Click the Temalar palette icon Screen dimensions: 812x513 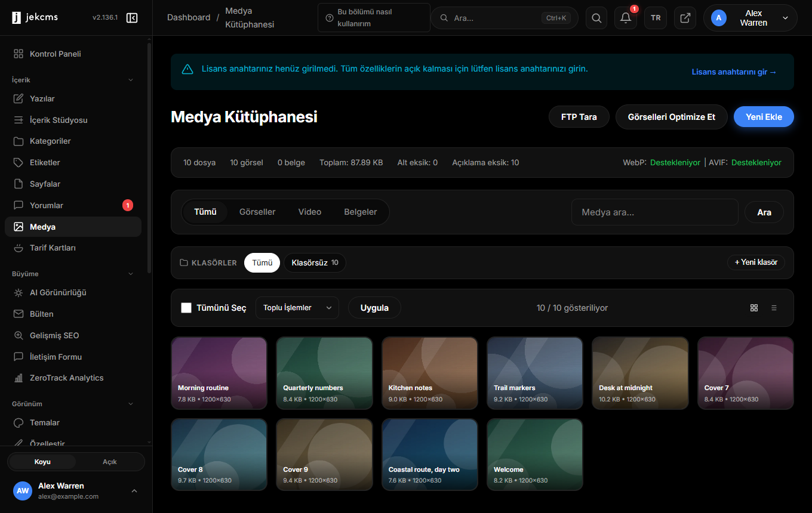click(x=19, y=422)
